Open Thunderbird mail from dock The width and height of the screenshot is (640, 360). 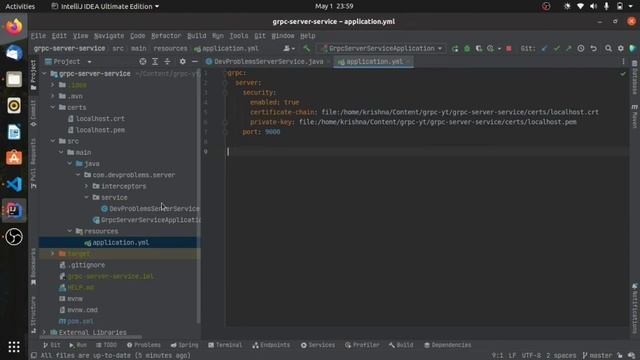tap(14, 53)
